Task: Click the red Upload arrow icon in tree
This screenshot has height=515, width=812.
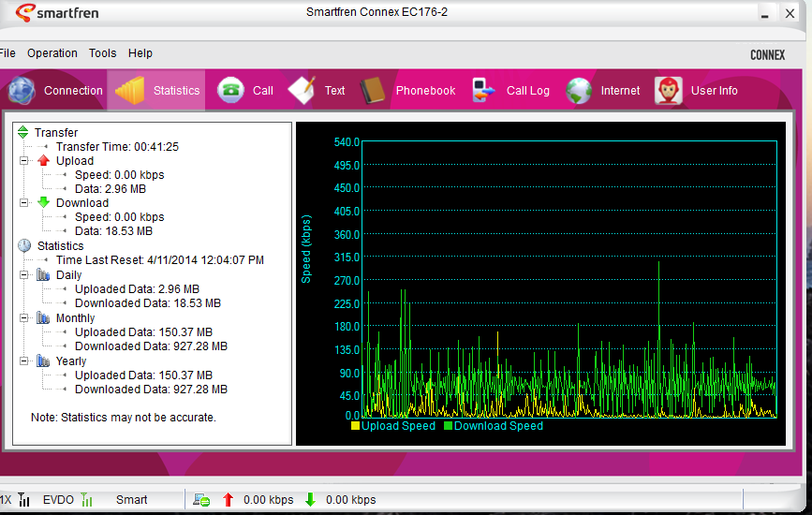Action: pos(43,160)
